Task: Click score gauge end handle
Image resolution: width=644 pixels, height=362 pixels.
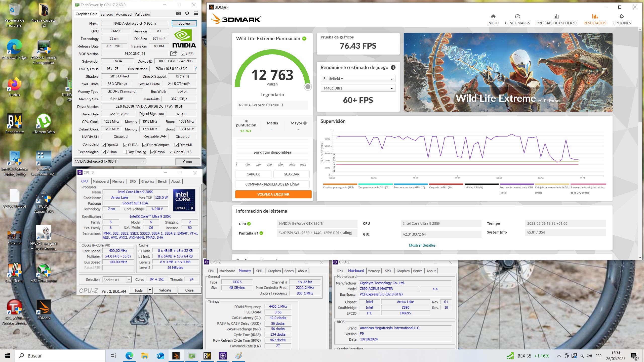Action: click(308, 87)
